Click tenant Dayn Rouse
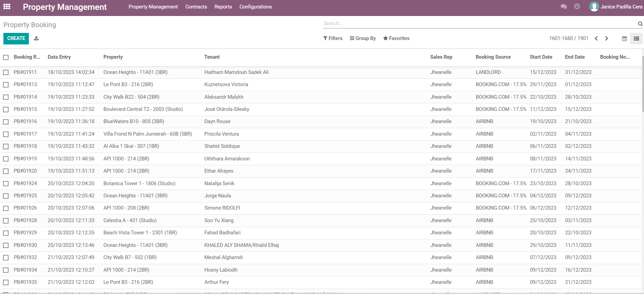 pos(217,121)
